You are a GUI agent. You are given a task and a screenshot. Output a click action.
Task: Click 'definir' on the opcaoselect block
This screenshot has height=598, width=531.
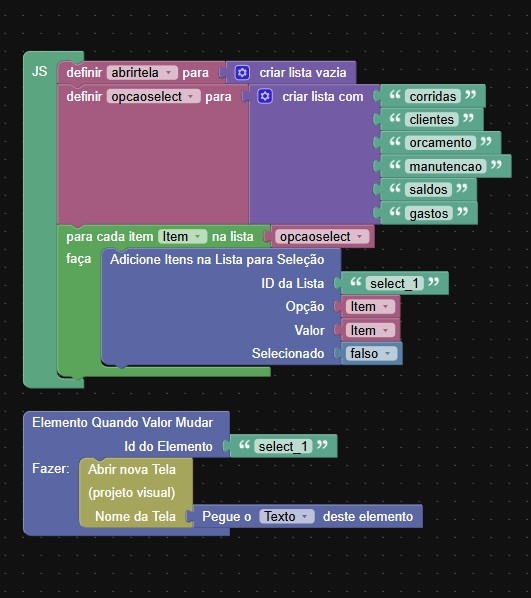(x=84, y=96)
